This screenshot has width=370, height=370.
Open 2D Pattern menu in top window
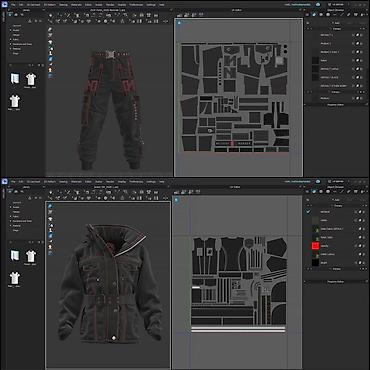[51, 5]
